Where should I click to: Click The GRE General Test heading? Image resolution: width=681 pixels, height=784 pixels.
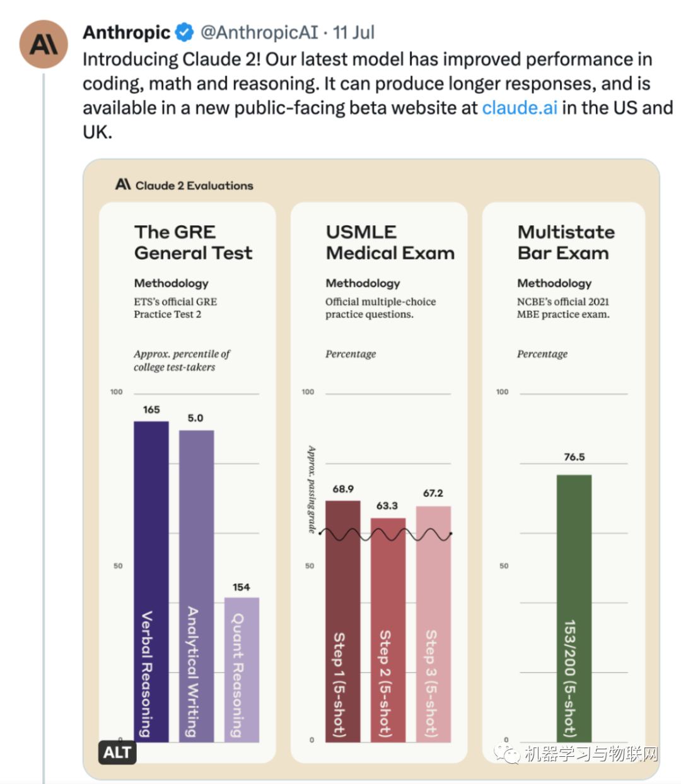point(193,242)
